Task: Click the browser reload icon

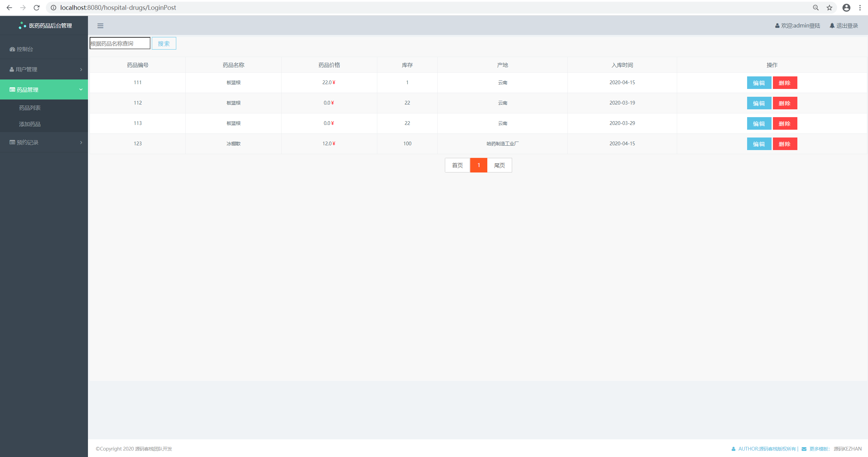Action: click(x=37, y=7)
